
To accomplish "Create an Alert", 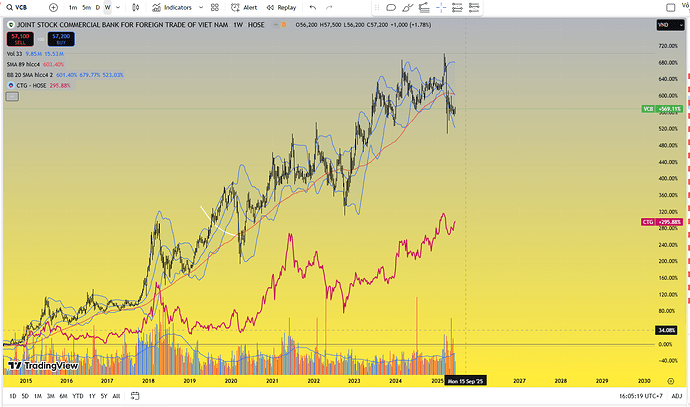I will coord(244,7).
